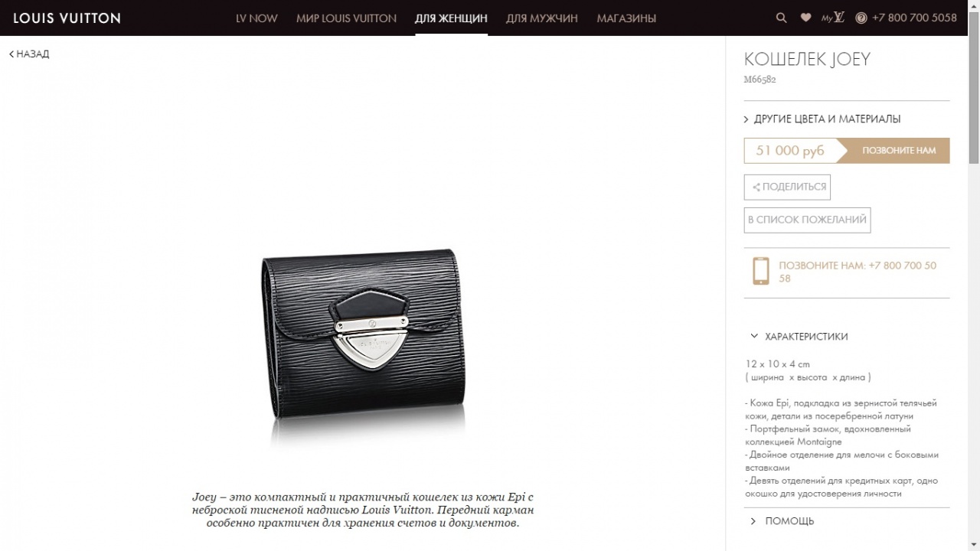This screenshot has width=980, height=551.
Task: Select the Магазины menu item
Action: click(x=626, y=18)
